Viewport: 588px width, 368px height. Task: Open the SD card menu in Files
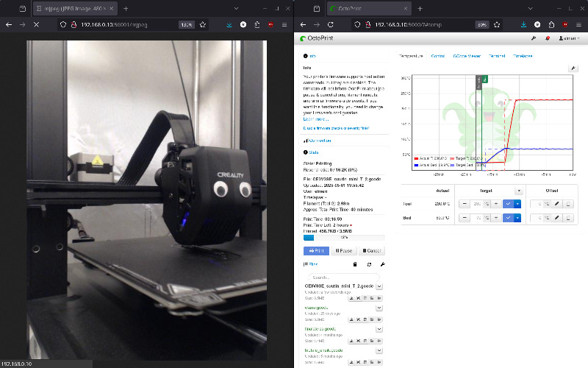(355, 263)
